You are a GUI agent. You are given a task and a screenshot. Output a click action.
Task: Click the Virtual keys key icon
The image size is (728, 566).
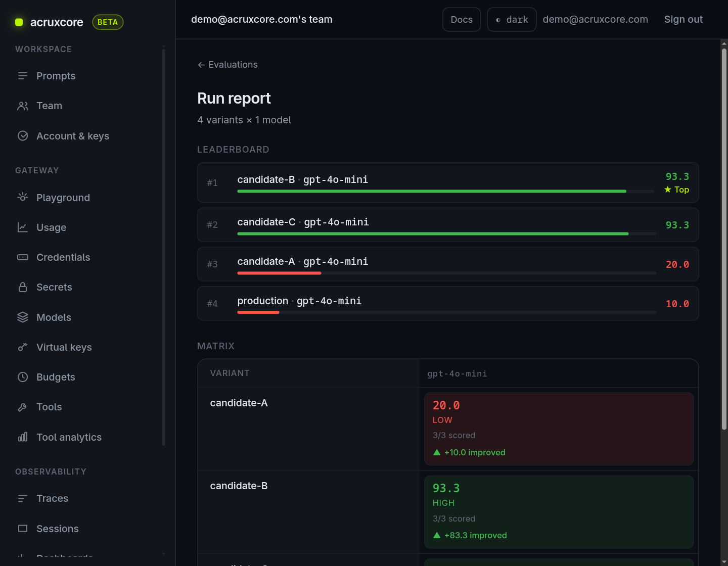coord(23,347)
